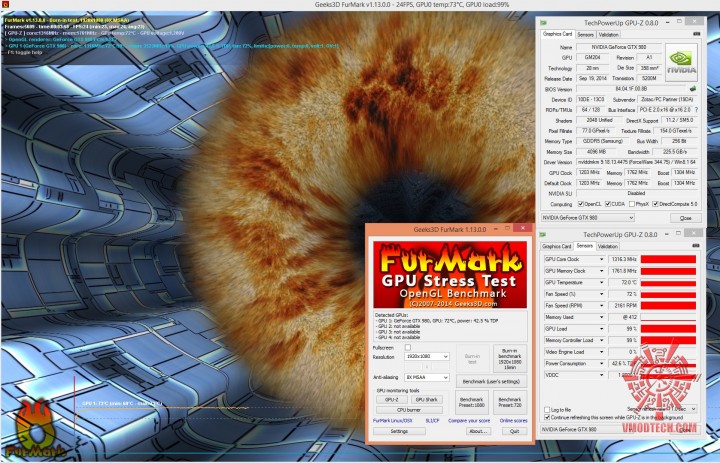Image resolution: width=720 pixels, height=463 pixels.
Task: Open the GPU Memory Clock sensor dropdown
Action: pyautogui.click(x=602, y=271)
